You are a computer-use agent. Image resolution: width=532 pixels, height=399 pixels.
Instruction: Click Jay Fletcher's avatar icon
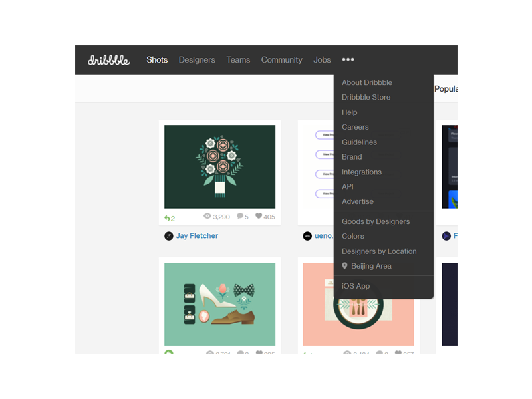point(169,236)
